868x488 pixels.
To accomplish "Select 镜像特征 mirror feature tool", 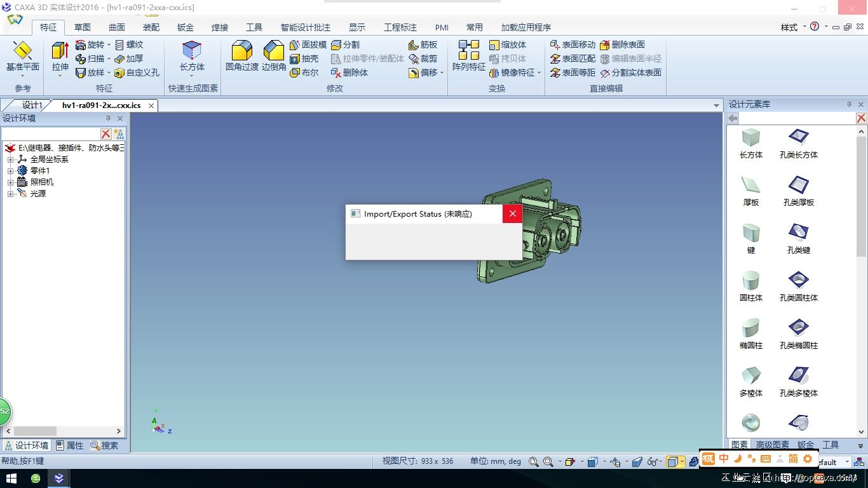I will click(x=512, y=72).
